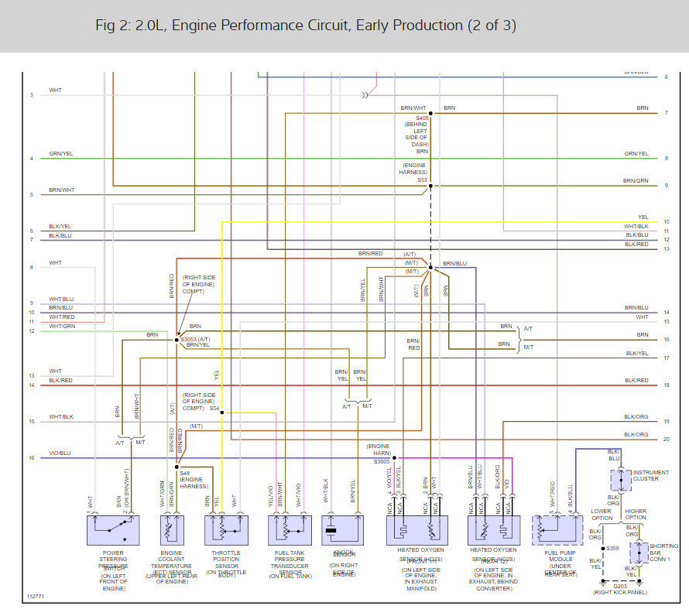Click the 'HIGHER OPTION' label

point(636,514)
